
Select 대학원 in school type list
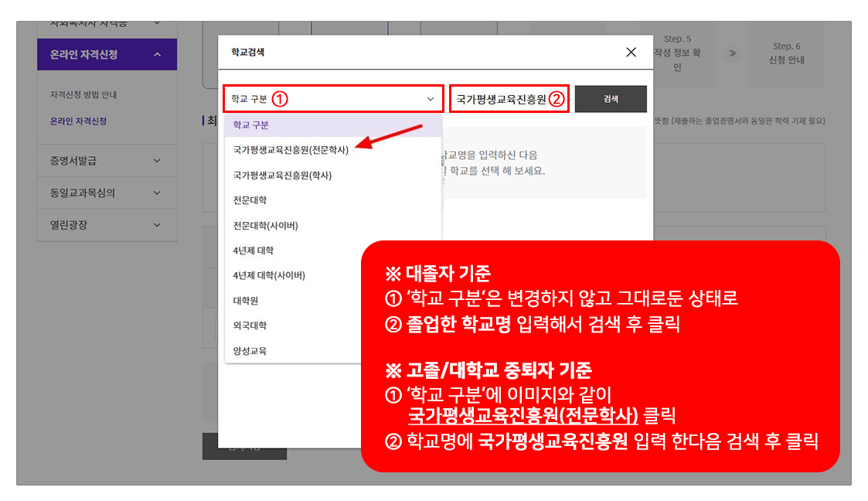[245, 300]
